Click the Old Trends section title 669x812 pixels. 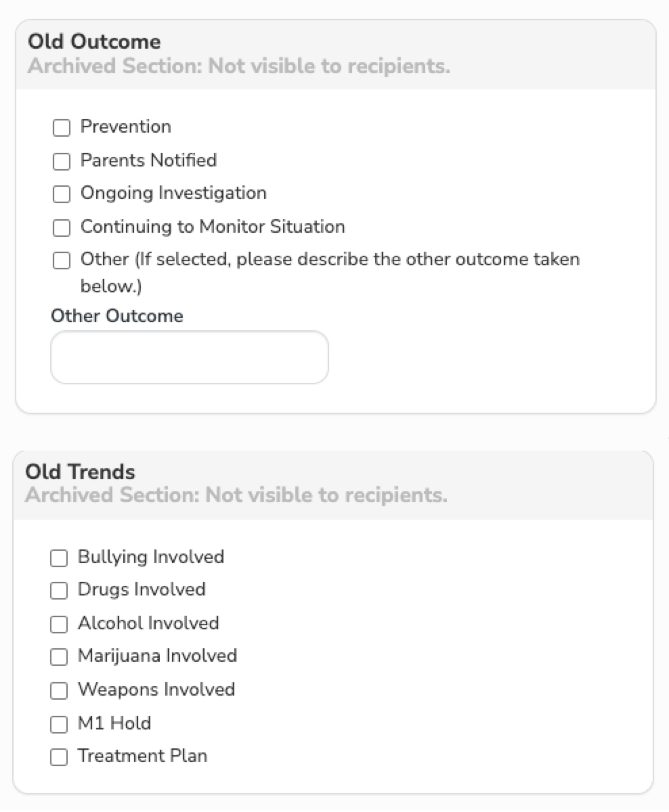(80, 472)
